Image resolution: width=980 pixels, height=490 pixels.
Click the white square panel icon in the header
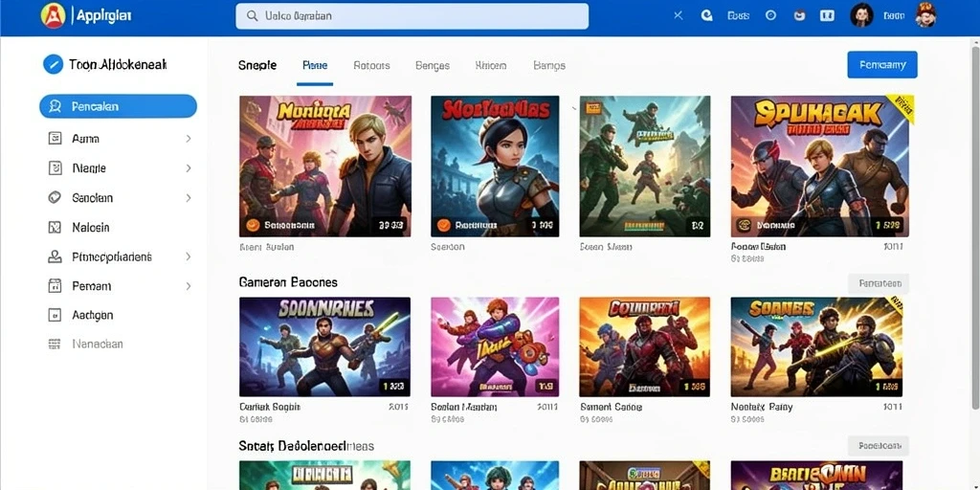(827, 15)
